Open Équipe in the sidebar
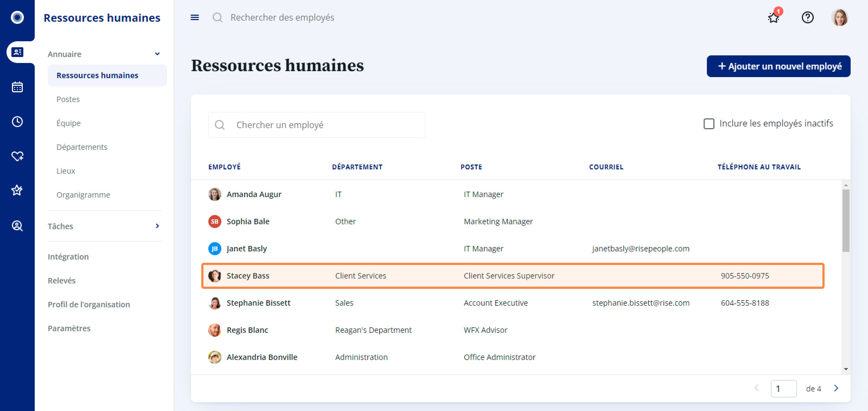This screenshot has height=411, width=868. [68, 123]
